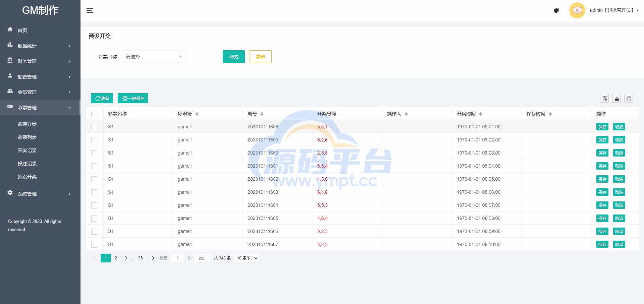The height and width of the screenshot is (304, 644).
Task: Click the table print icon
Action: (x=629, y=98)
